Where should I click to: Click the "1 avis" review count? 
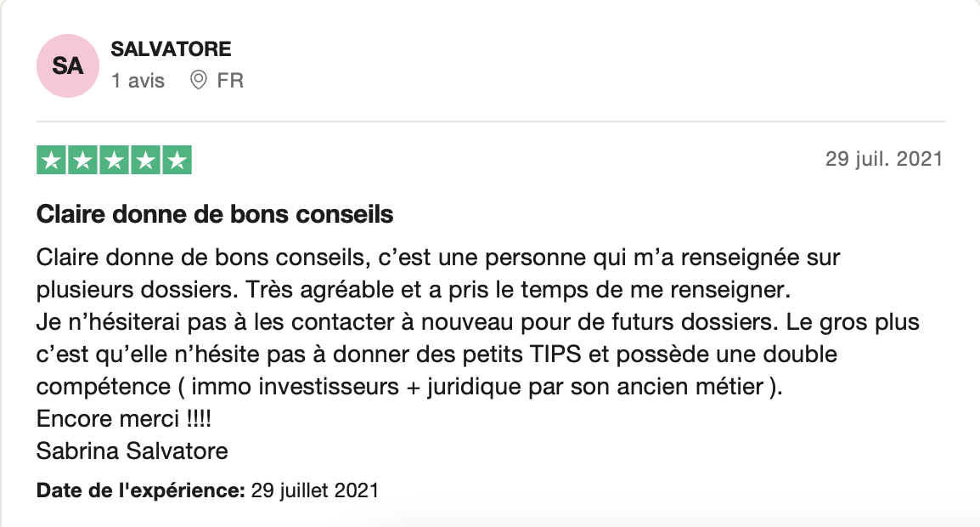[x=138, y=81]
